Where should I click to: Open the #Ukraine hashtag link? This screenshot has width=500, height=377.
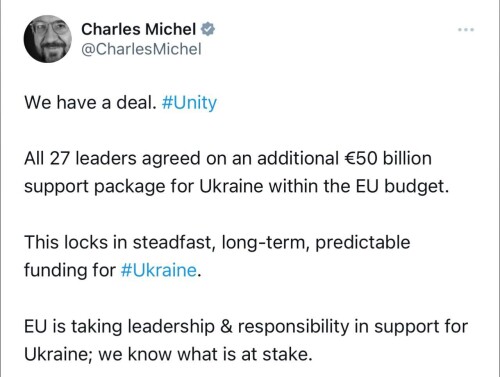pos(159,270)
